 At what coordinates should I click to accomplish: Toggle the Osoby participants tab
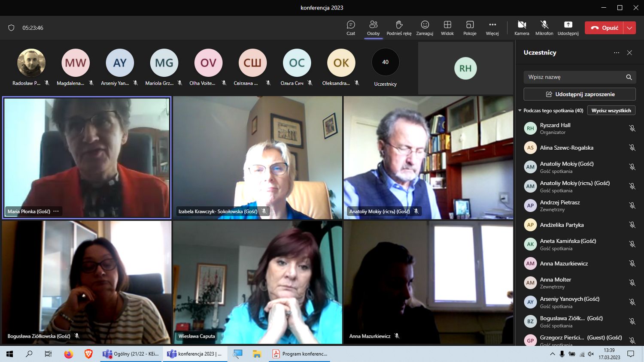(x=373, y=27)
